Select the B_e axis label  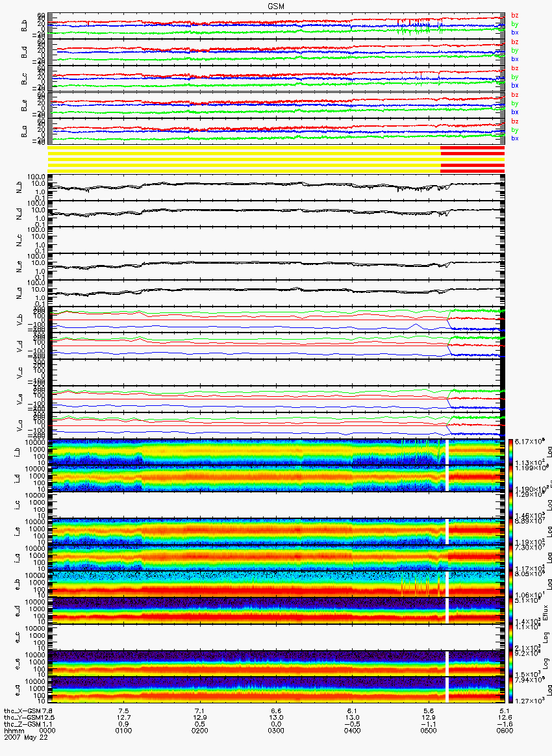(x=23, y=106)
